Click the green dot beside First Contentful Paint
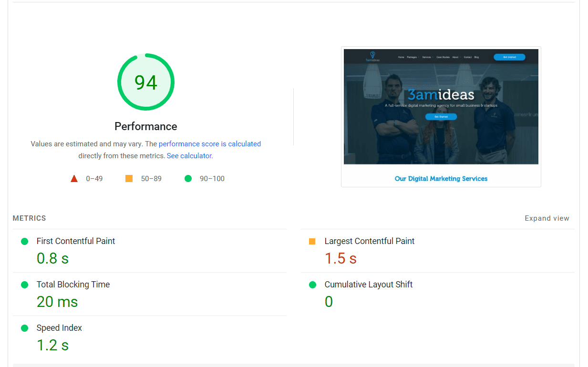Viewport: 588px width, 367px height. (25, 242)
